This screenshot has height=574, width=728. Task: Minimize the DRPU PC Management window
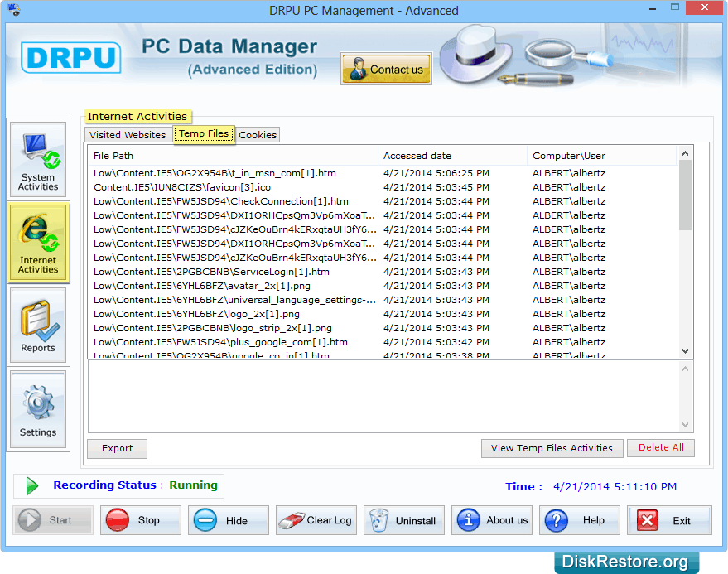click(x=653, y=8)
